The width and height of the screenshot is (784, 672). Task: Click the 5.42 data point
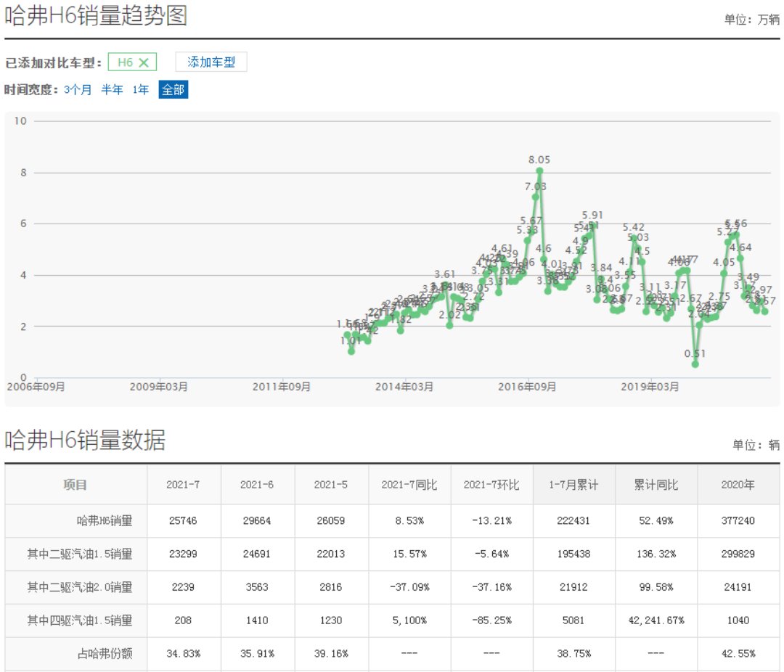click(x=634, y=239)
